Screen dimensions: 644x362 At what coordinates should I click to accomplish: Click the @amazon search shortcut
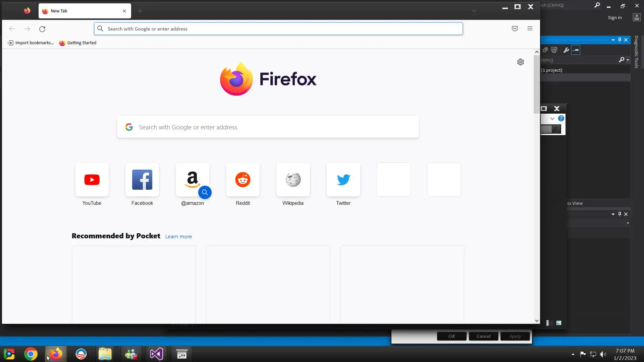193,180
